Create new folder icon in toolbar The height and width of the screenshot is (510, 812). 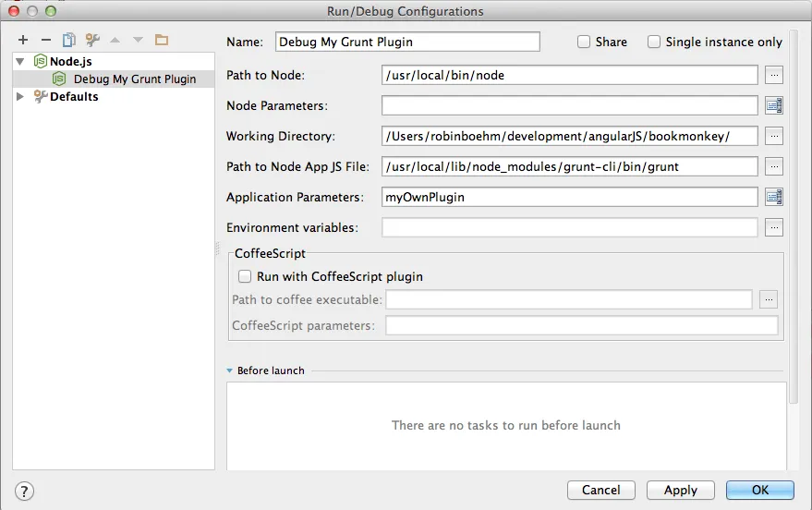[x=162, y=40]
